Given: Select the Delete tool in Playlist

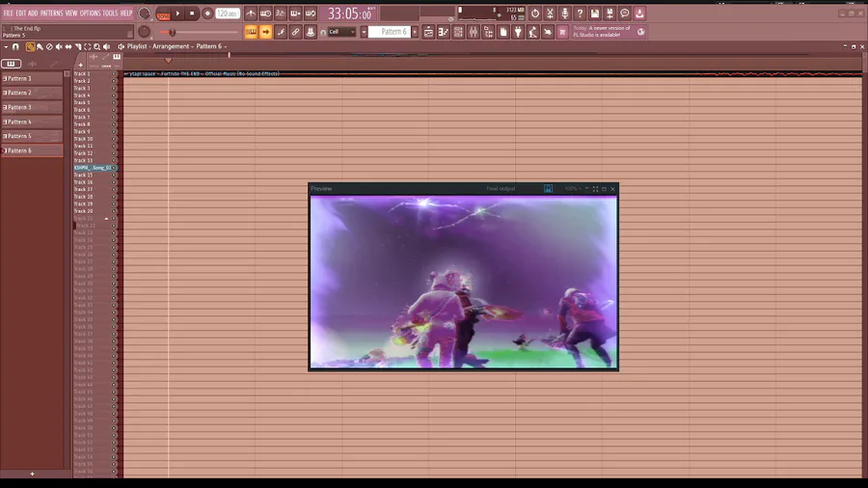Looking at the screenshot, I should [x=49, y=47].
